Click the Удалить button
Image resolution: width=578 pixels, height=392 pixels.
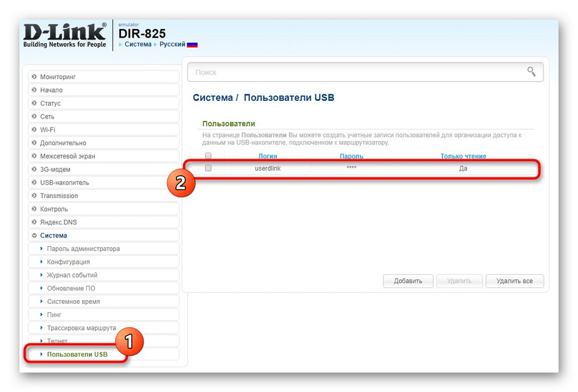coord(459,281)
